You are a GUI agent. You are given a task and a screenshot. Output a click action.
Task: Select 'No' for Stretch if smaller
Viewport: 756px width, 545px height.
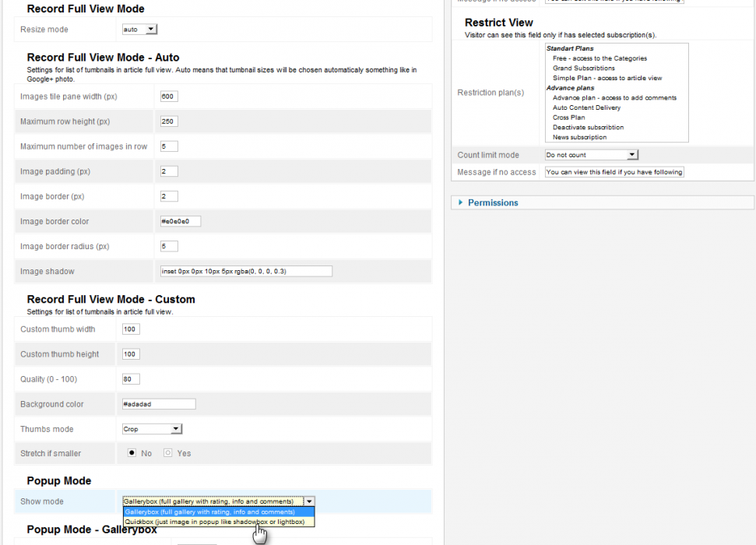pyautogui.click(x=132, y=453)
